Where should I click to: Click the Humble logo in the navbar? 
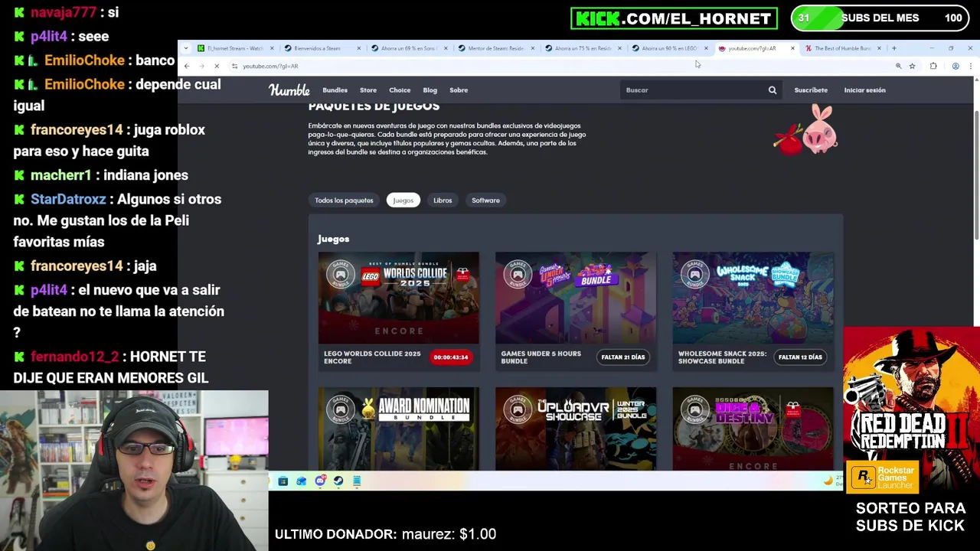click(x=289, y=90)
